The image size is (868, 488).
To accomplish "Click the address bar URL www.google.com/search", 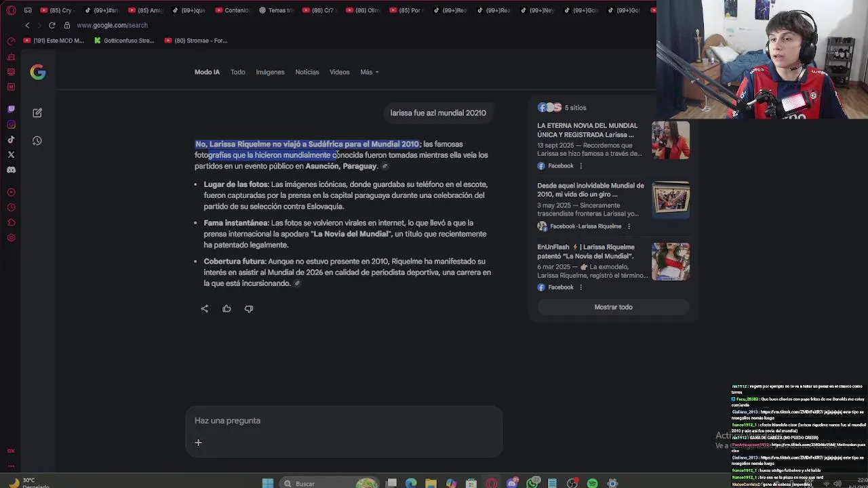I will click(x=112, y=25).
